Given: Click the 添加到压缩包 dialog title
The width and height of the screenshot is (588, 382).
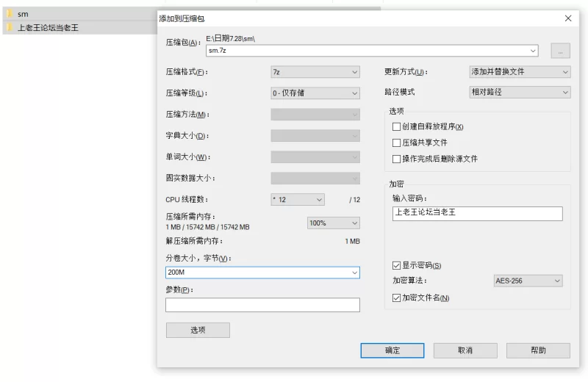Looking at the screenshot, I should pyautogui.click(x=182, y=19).
